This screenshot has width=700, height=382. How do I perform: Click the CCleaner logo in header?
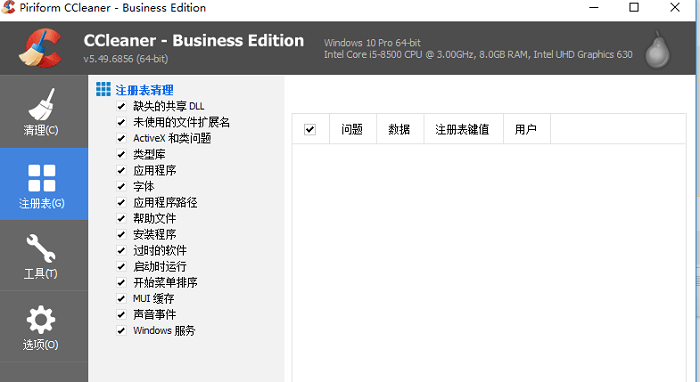[x=41, y=48]
